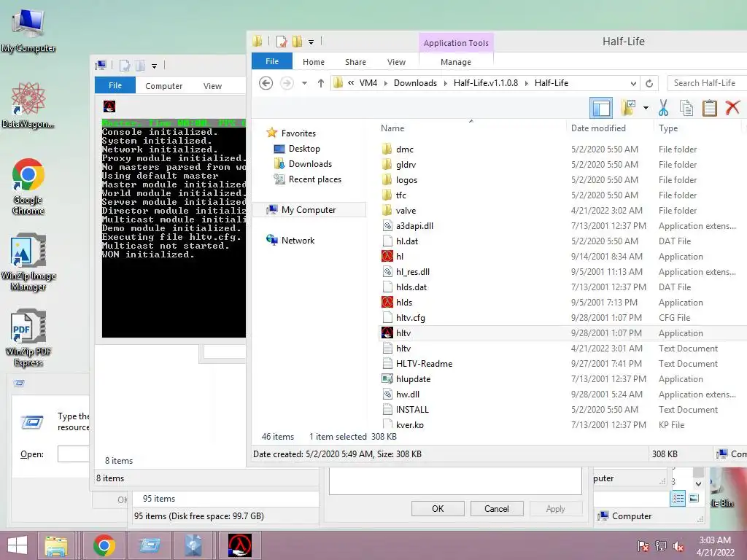The image size is (747, 560).
Task: Select the hl application icon
Action: [x=387, y=257]
